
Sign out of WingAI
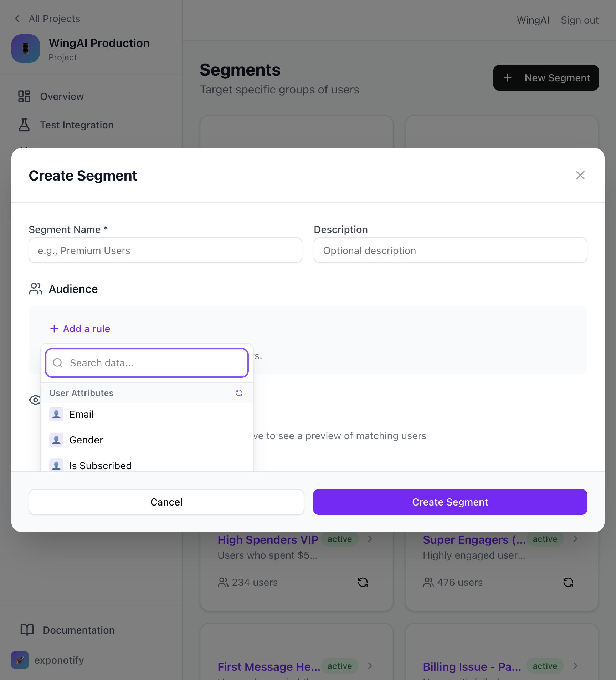(x=580, y=20)
